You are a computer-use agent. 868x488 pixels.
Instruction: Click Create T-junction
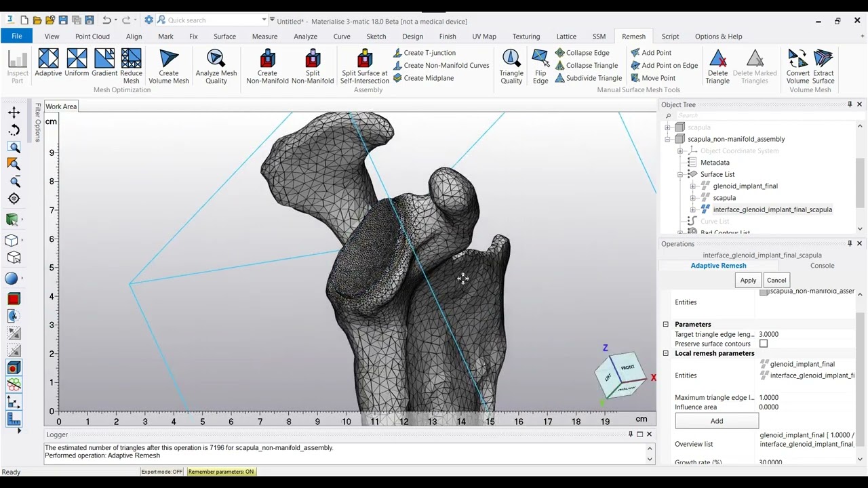(x=425, y=53)
